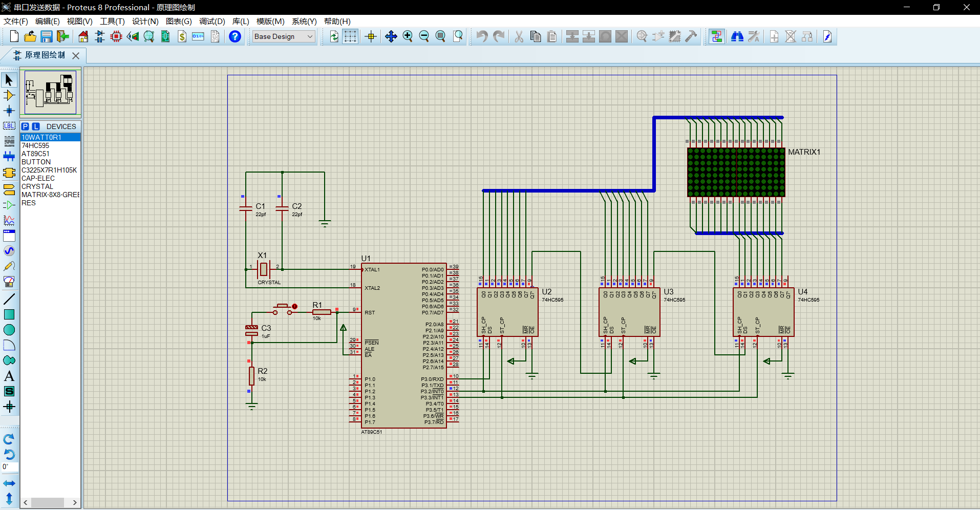Select the Junction Dot Mode tool

point(9,111)
